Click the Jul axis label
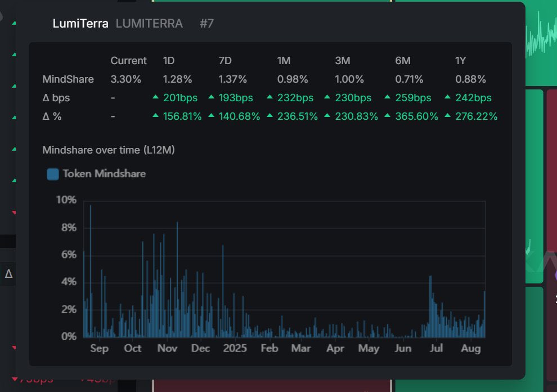Image resolution: width=557 pixels, height=392 pixels. (x=436, y=348)
